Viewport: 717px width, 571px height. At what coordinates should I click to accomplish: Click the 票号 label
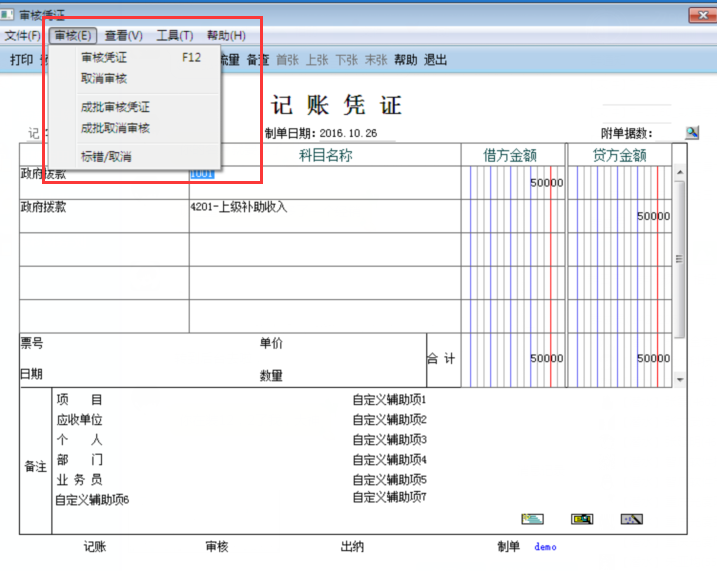(x=32, y=343)
